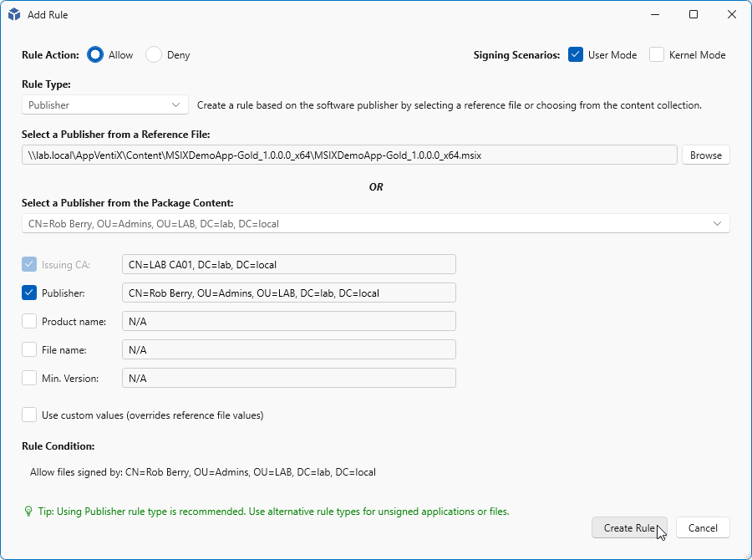Open the Rule Type dropdown
Viewport: 752px width, 560px height.
pos(105,105)
